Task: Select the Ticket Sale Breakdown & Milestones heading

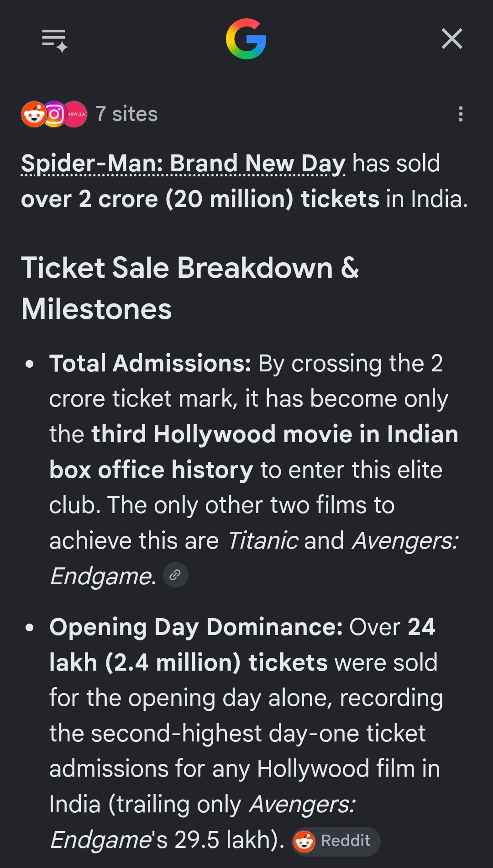Action: (190, 288)
